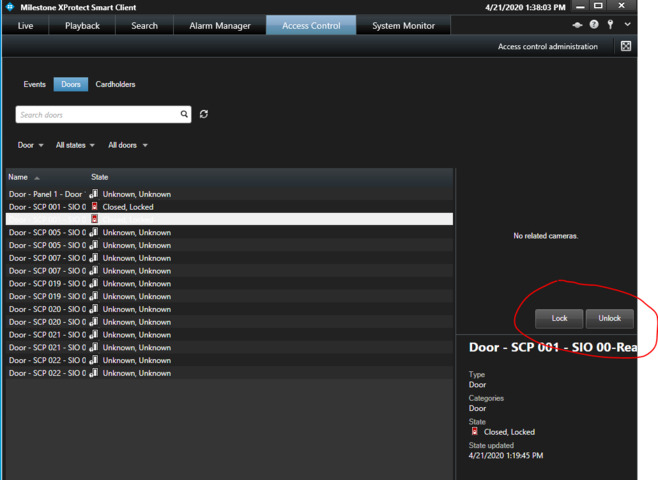Viewport: 658px width, 480px height.
Task: Click red locked icon in highlighted row
Action: point(95,219)
